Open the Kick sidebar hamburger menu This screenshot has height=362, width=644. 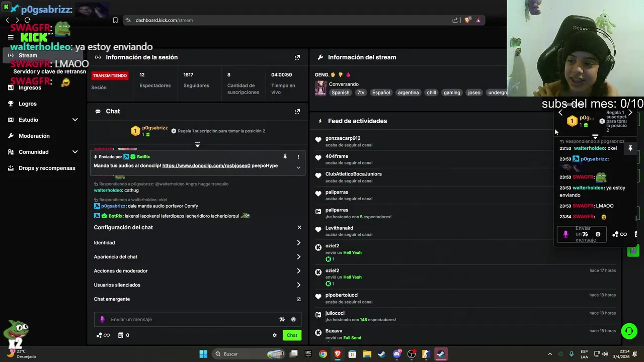[x=11, y=37]
